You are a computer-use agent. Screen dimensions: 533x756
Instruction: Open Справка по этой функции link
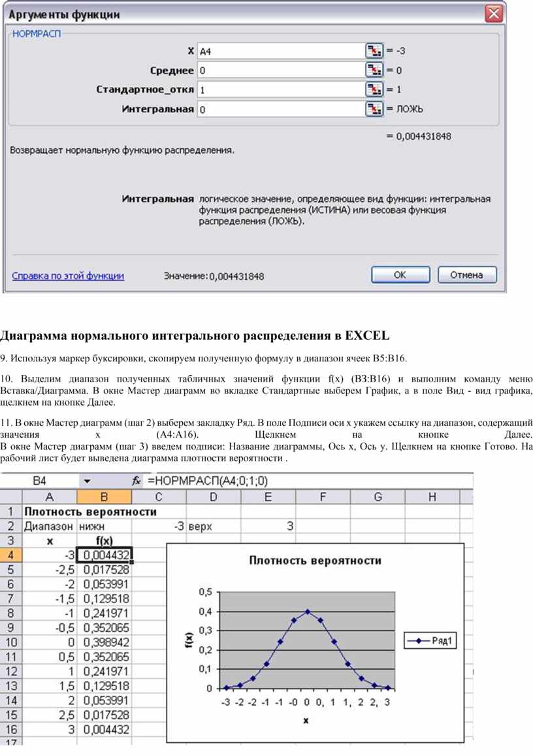68,276
